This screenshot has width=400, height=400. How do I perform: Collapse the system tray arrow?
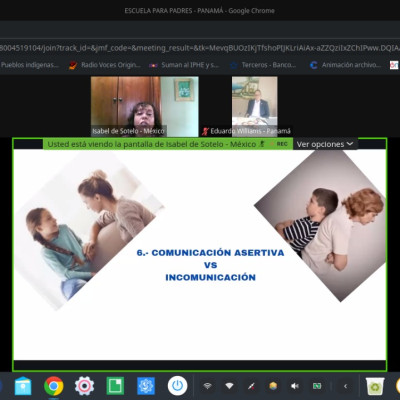click(345, 386)
